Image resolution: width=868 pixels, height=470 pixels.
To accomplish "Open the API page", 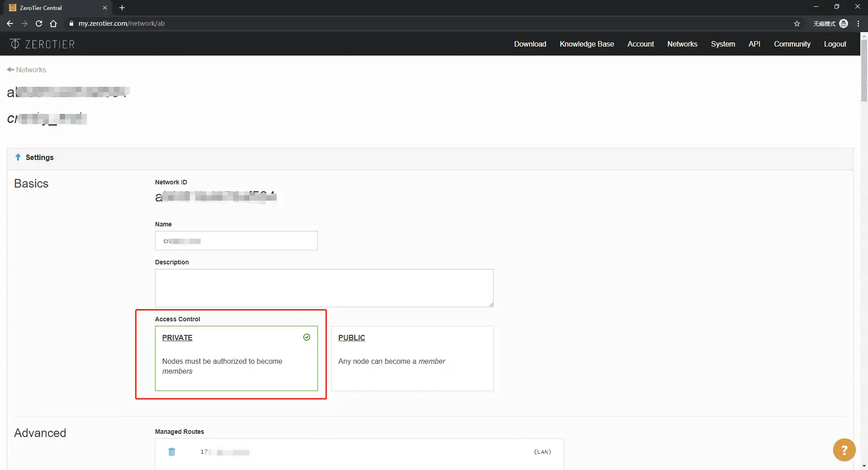I will 754,44.
